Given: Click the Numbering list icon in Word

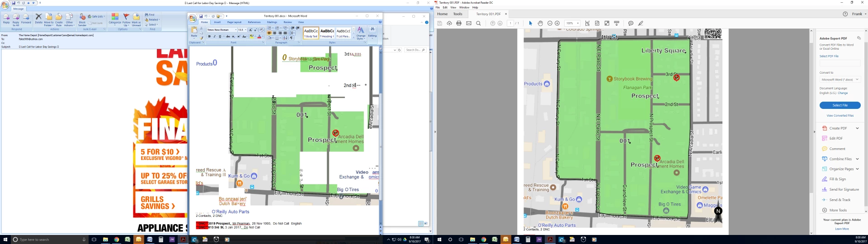Looking at the screenshot, I should 277,28.
